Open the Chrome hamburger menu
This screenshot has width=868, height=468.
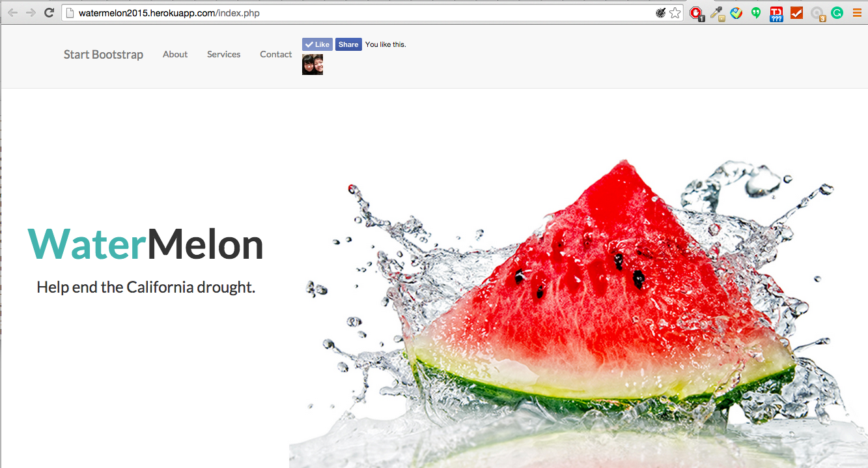[x=857, y=12]
